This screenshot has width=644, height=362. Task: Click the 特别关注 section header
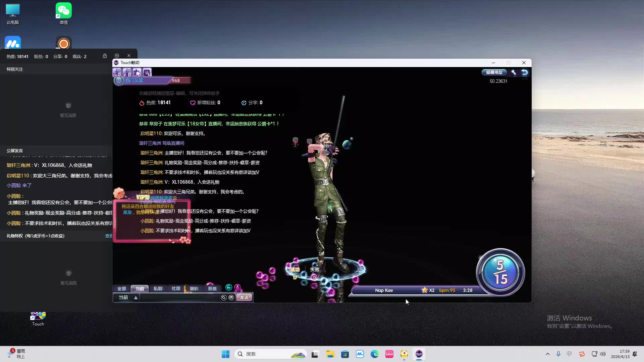point(15,69)
